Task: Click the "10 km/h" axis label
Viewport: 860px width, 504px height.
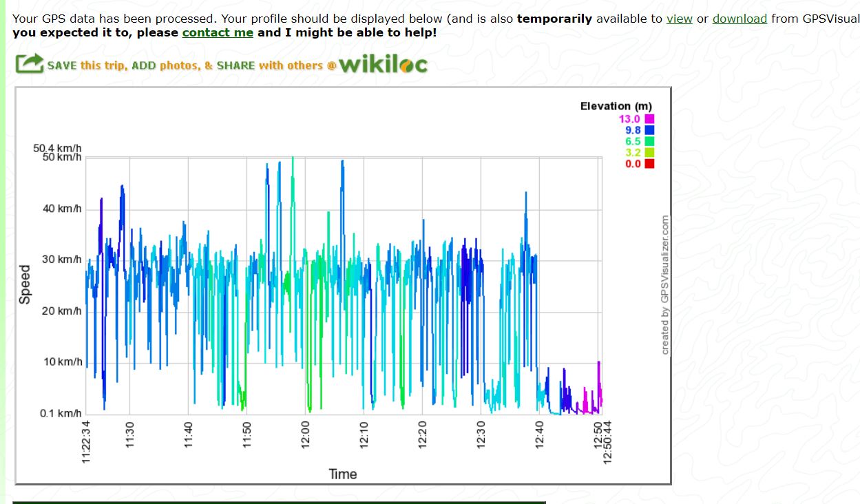Action: tap(63, 362)
